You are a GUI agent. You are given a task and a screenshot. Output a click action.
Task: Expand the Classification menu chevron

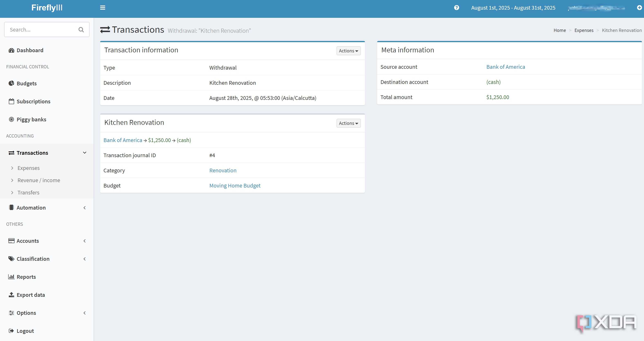84,259
